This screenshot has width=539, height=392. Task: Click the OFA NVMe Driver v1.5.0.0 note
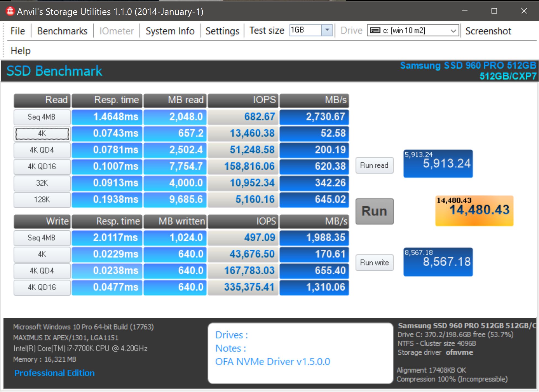point(273,362)
